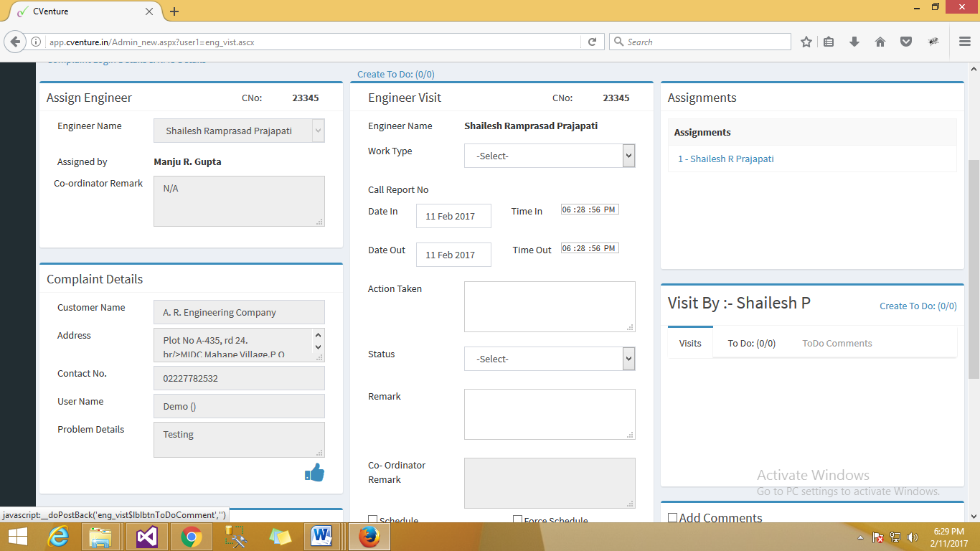Click the browser back arrow button
Image resolution: width=980 pixels, height=551 pixels.
(15, 42)
